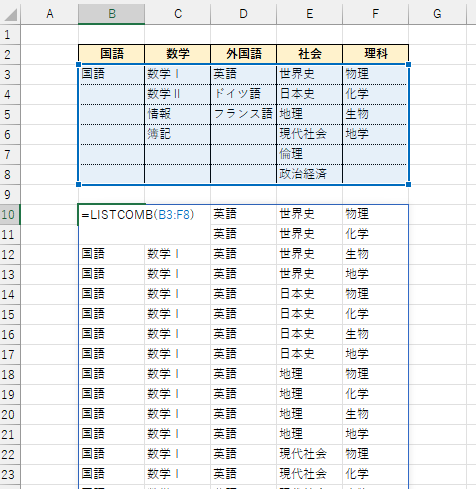The height and width of the screenshot is (489, 476).
Task: Select column A header
Action: point(50,14)
